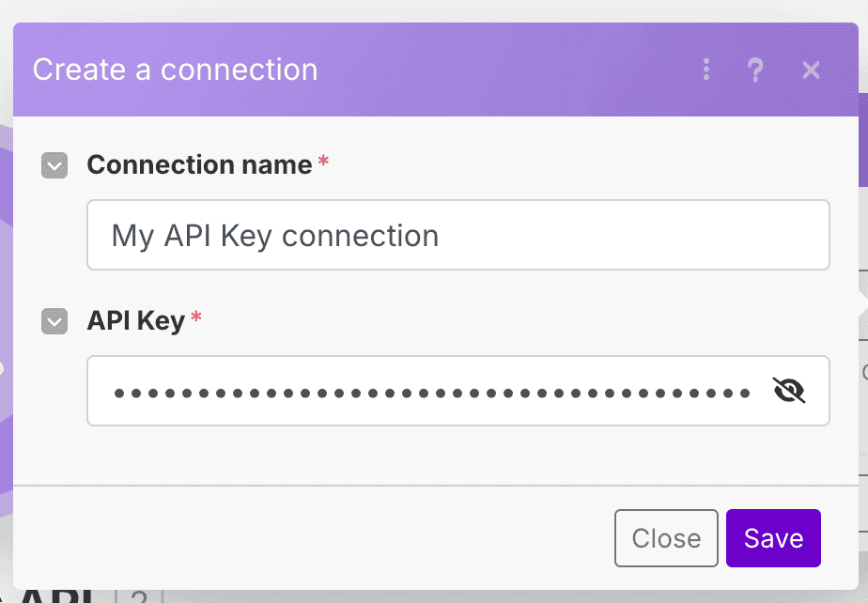The image size is (868, 603).
Task: Close the dialog with the X icon
Action: pos(812,70)
